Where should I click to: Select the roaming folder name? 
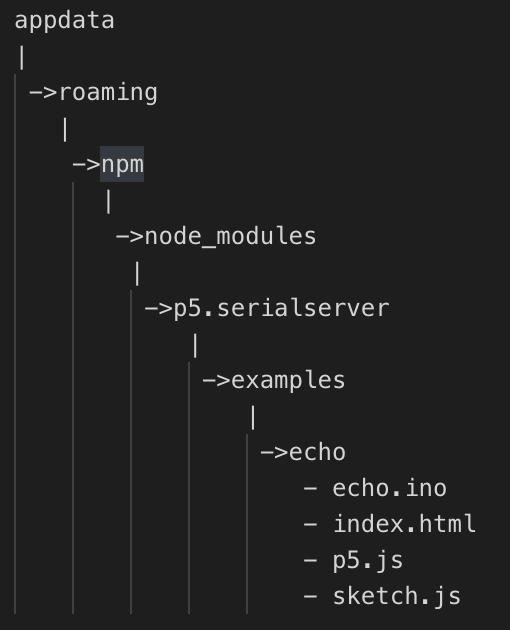[x=108, y=93]
